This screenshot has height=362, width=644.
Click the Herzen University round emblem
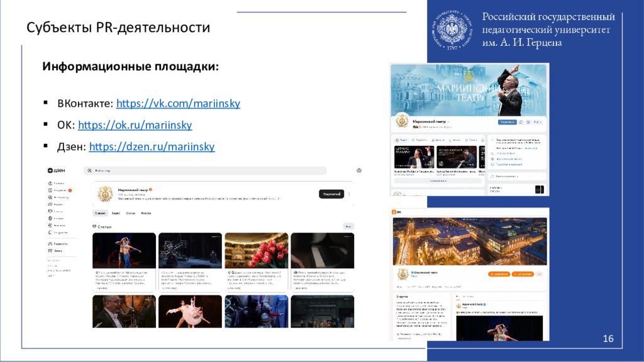point(452,30)
